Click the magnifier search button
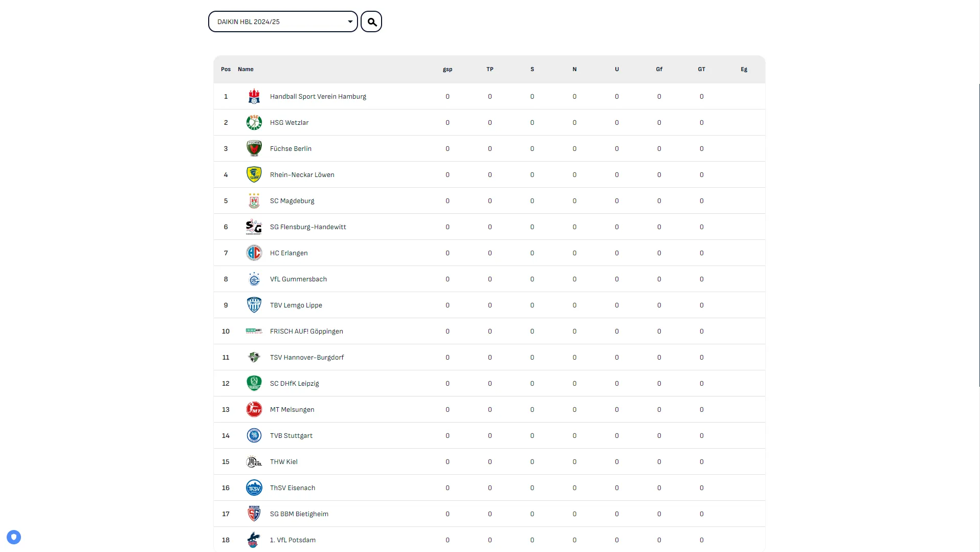The image size is (980, 552). pyautogui.click(x=371, y=22)
